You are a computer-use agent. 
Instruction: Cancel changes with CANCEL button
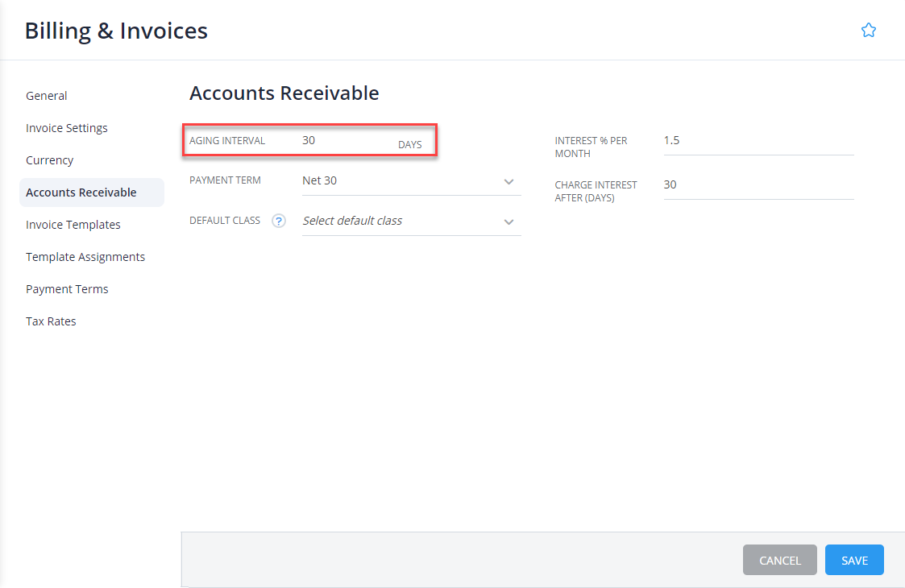click(x=780, y=560)
